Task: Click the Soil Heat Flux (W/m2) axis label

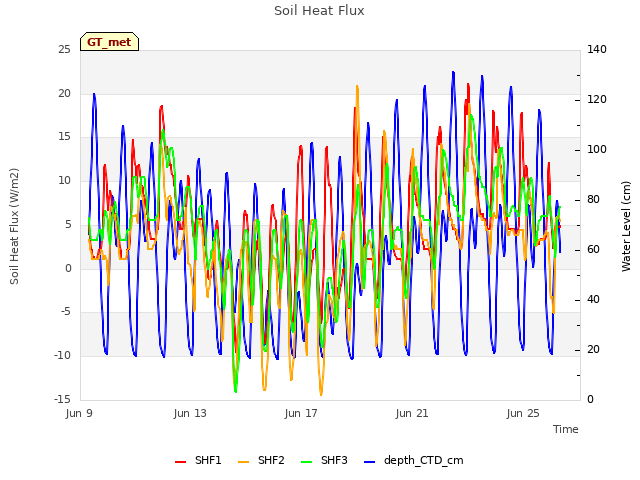Action: (x=15, y=226)
